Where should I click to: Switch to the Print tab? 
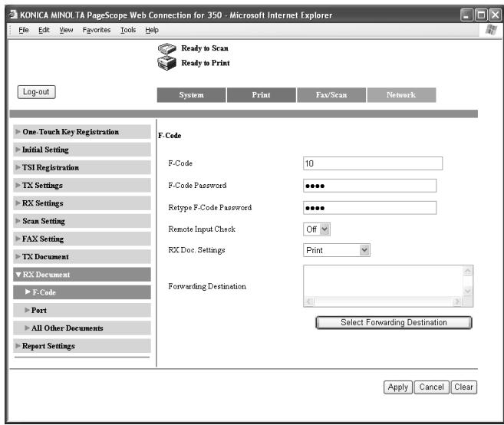point(262,95)
